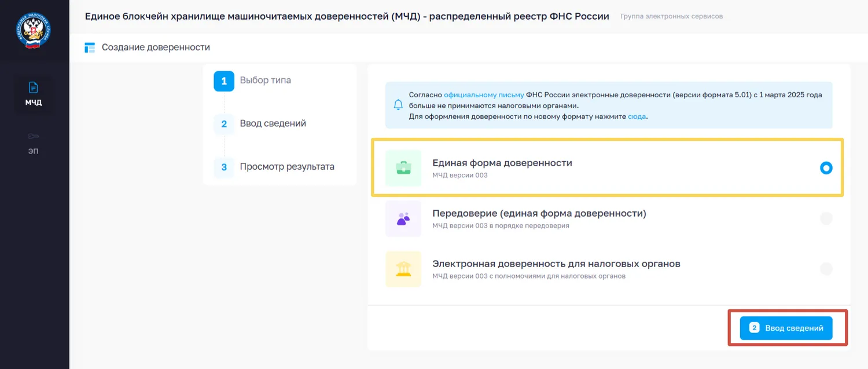Click Группа электронных сервисов link
Image resolution: width=868 pixels, height=369 pixels.
tap(671, 16)
